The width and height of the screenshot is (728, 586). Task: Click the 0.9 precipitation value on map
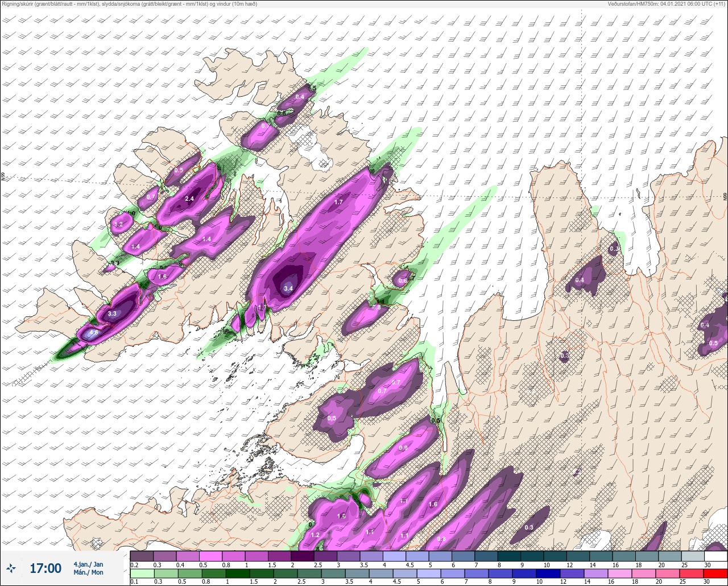tap(403, 448)
